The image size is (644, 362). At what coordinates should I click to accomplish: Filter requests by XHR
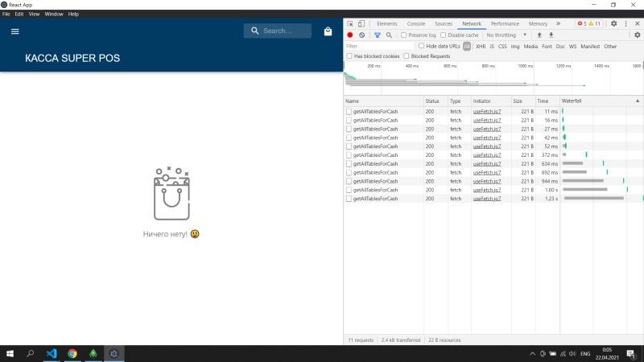[x=481, y=47]
